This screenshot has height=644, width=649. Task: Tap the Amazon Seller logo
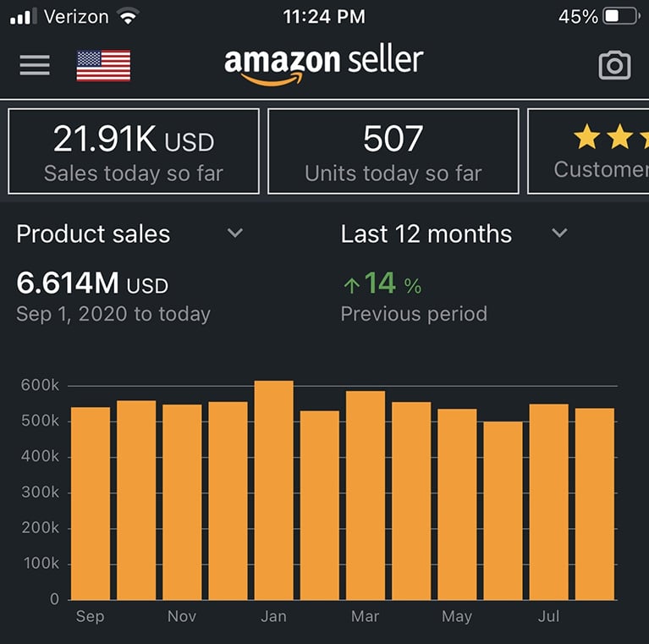click(x=323, y=65)
